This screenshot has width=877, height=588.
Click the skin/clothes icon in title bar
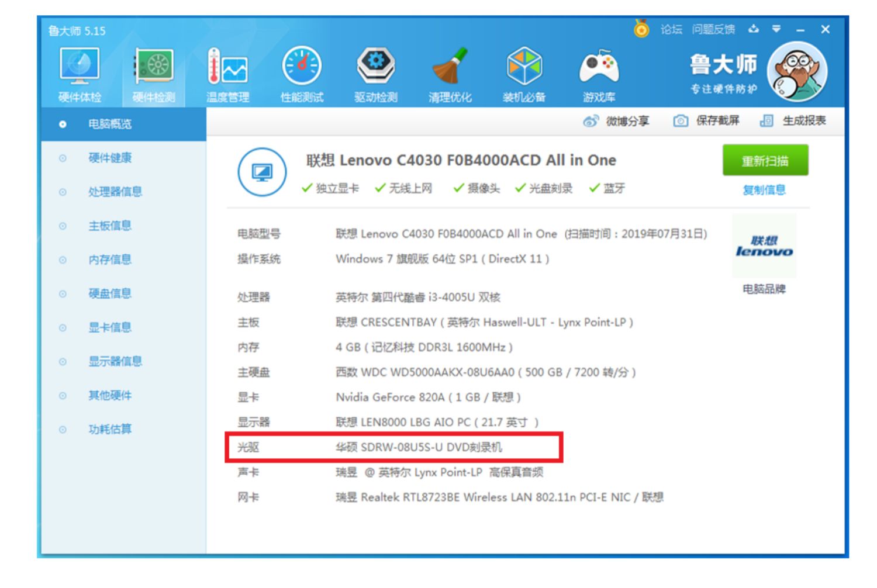point(754,29)
